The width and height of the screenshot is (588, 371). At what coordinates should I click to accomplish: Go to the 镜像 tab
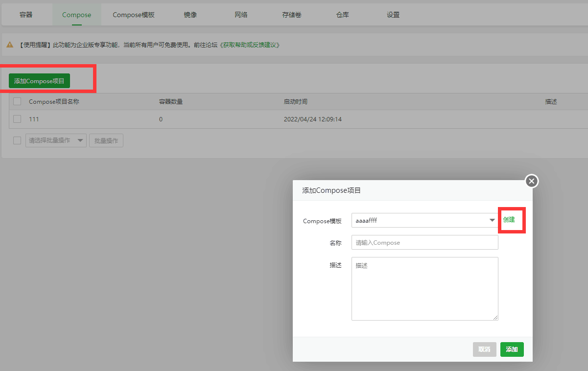pos(190,15)
